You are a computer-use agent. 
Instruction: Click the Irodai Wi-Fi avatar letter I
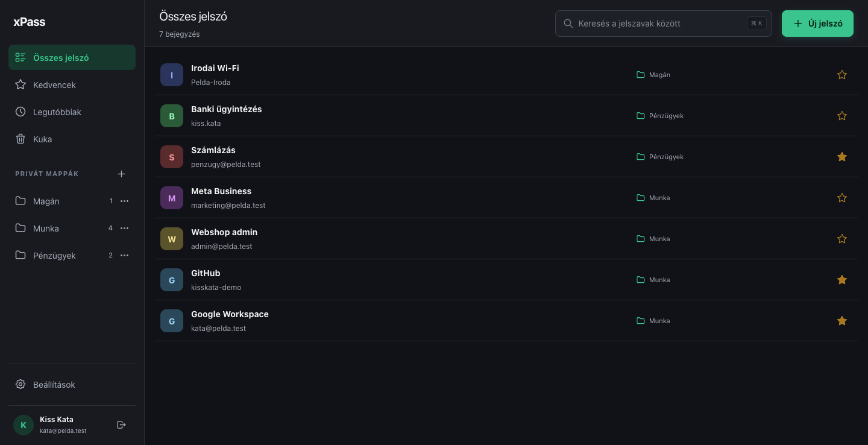click(172, 75)
